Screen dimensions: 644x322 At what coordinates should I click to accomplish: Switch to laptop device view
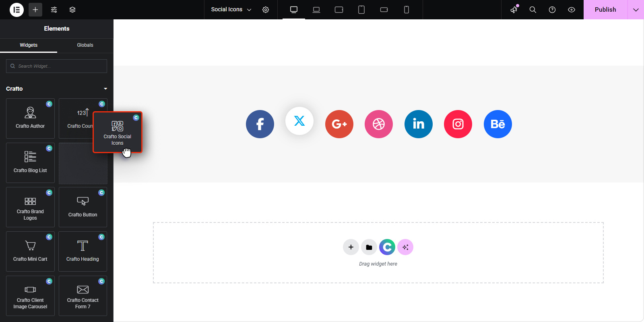316,10
